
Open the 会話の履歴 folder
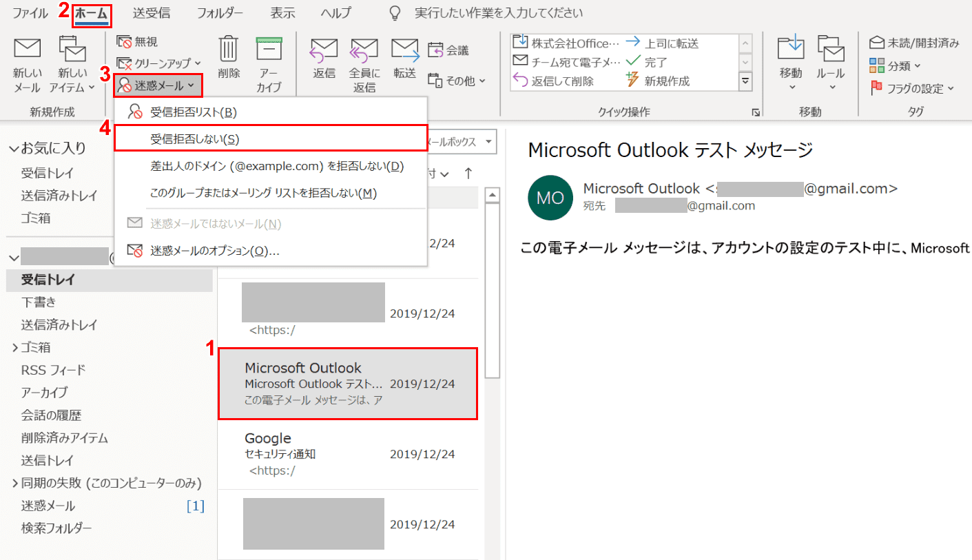[x=51, y=415]
